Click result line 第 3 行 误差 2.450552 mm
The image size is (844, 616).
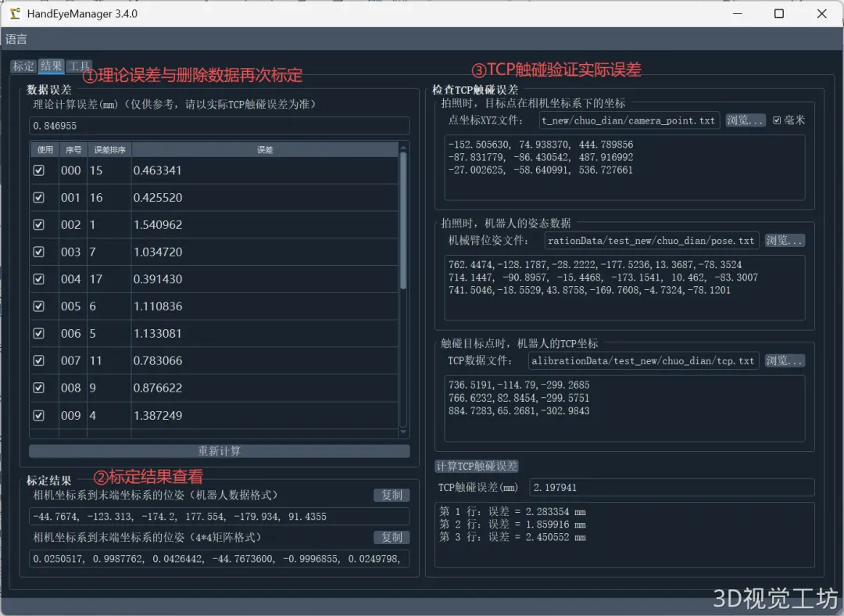click(513, 537)
